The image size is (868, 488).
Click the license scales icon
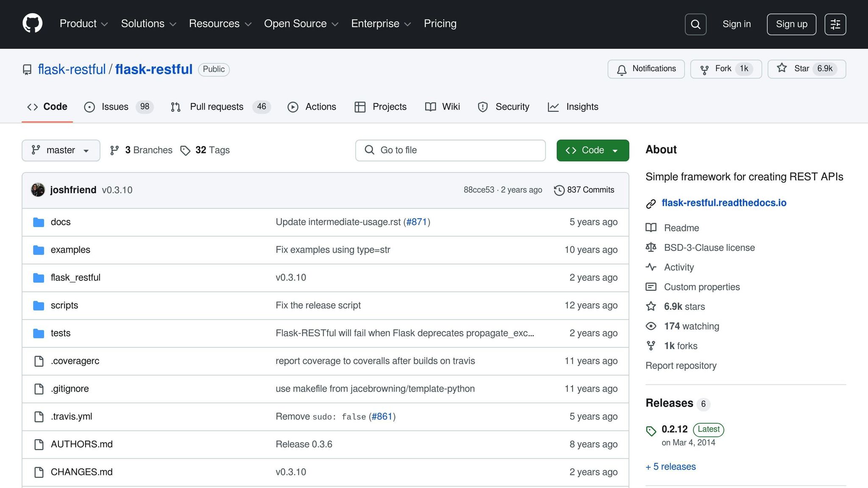[651, 247]
